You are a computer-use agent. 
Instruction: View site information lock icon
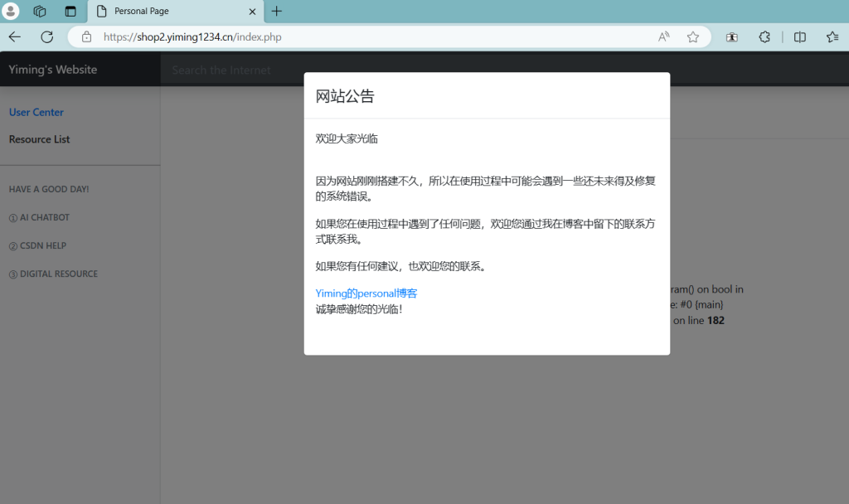[x=86, y=36]
